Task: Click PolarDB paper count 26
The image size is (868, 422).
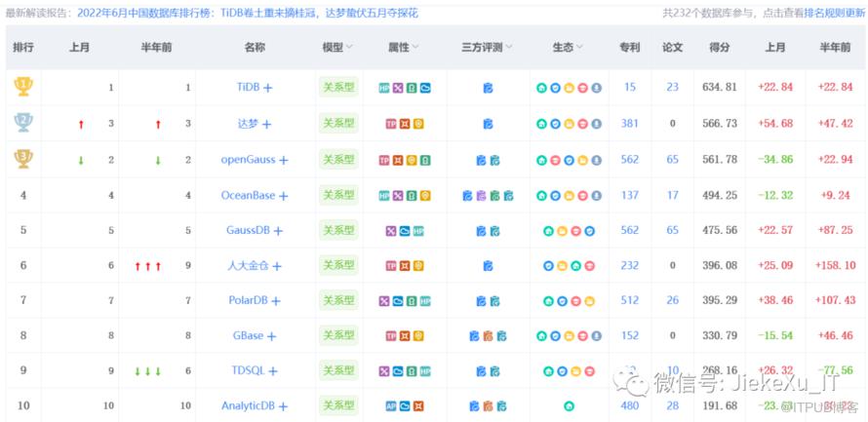Action: (x=672, y=300)
